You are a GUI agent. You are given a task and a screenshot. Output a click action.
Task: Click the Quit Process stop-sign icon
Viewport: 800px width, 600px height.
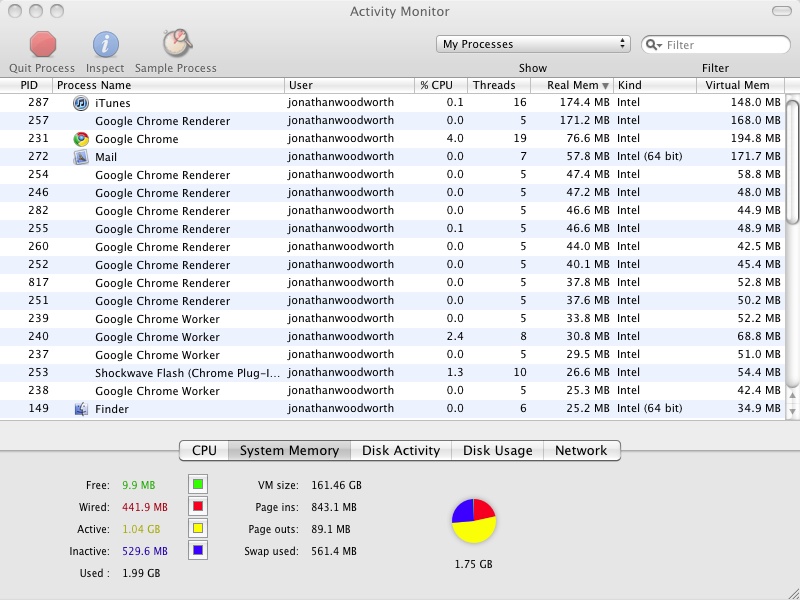42,44
